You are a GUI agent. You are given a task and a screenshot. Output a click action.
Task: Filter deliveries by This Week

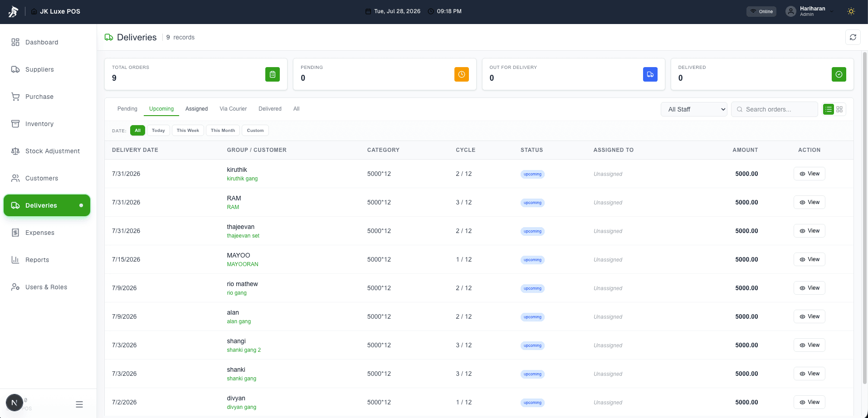pos(188,131)
